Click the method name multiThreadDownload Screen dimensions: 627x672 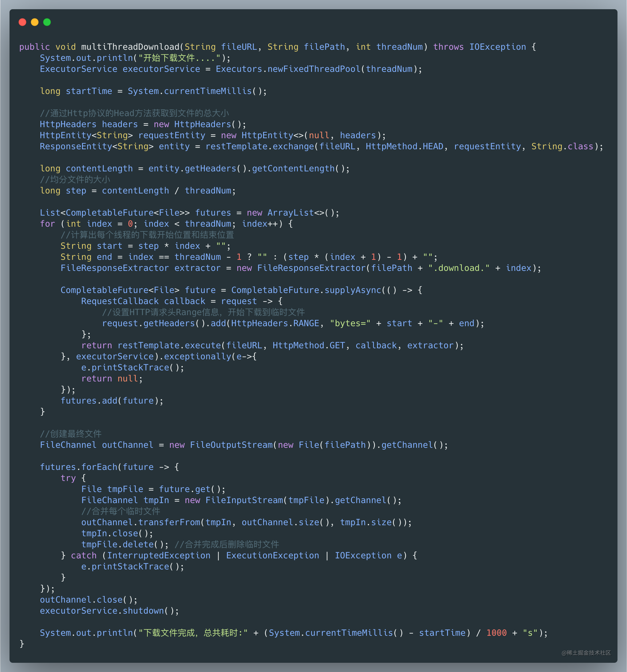point(130,47)
